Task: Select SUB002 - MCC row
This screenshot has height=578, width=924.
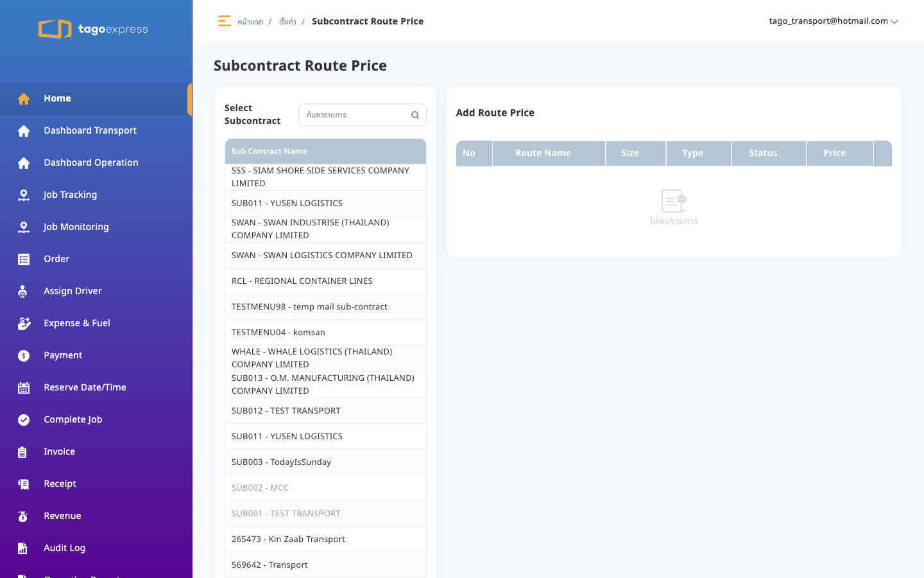Action: point(325,488)
